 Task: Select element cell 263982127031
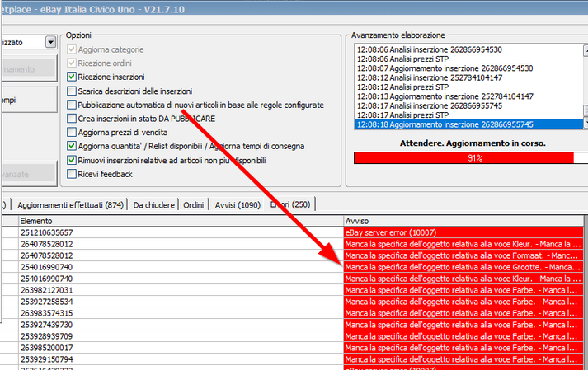point(181,290)
